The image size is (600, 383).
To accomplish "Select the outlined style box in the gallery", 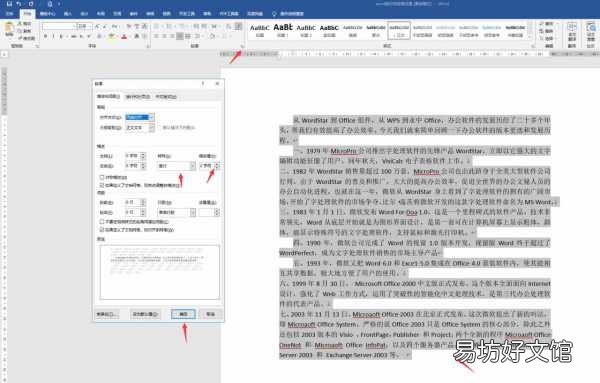I will (x=399, y=30).
